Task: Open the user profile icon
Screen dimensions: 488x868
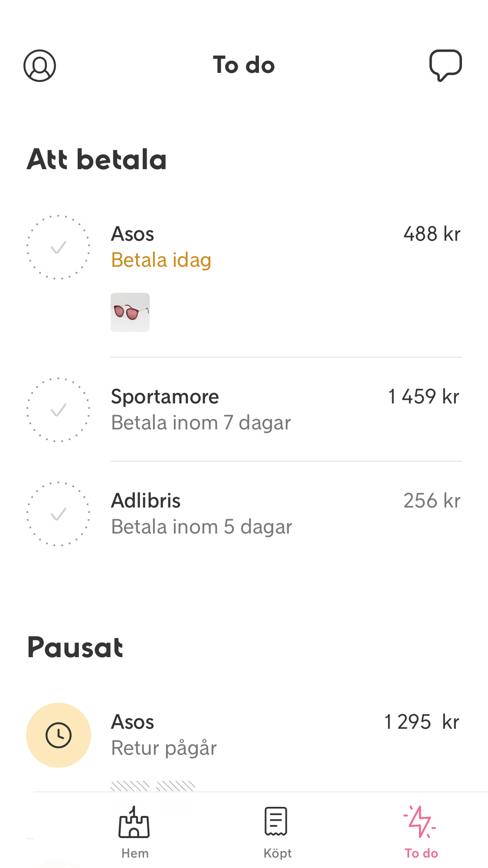Action: tap(39, 66)
